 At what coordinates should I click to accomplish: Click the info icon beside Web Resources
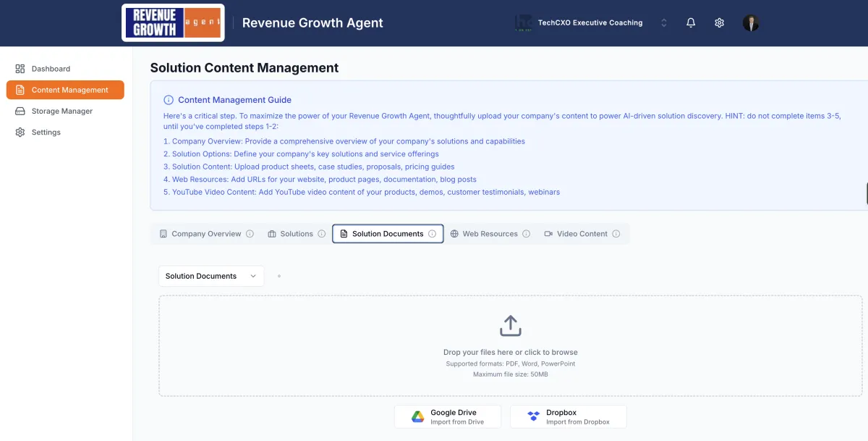click(527, 234)
